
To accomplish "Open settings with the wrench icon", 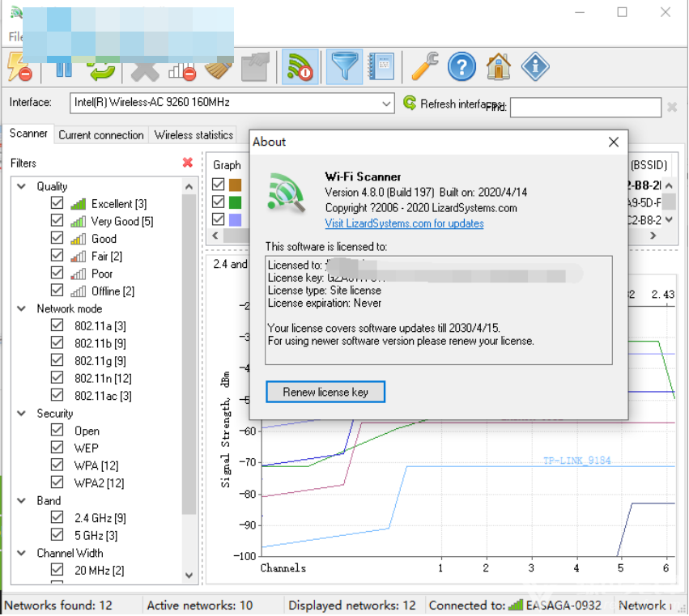I will click(425, 66).
